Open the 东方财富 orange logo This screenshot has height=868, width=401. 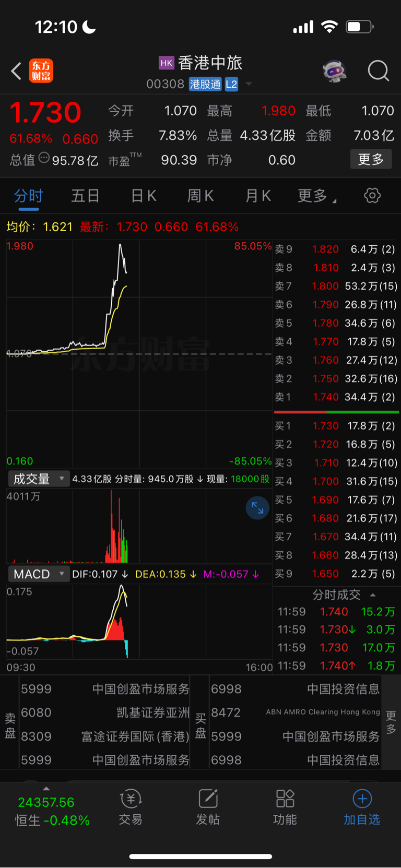[41, 71]
